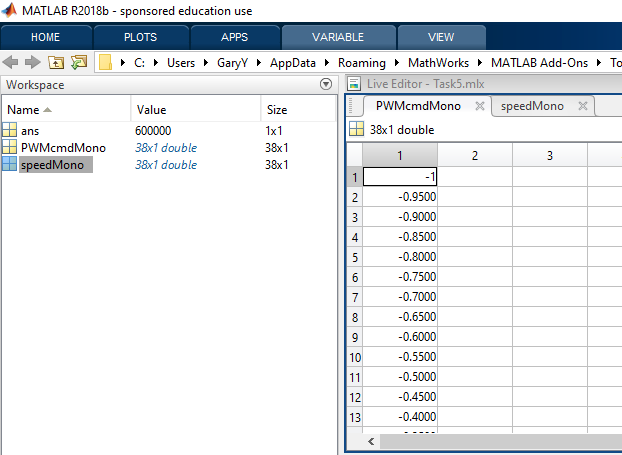Click the PWMcmdMono variable icon in Workspace

pos(10,147)
